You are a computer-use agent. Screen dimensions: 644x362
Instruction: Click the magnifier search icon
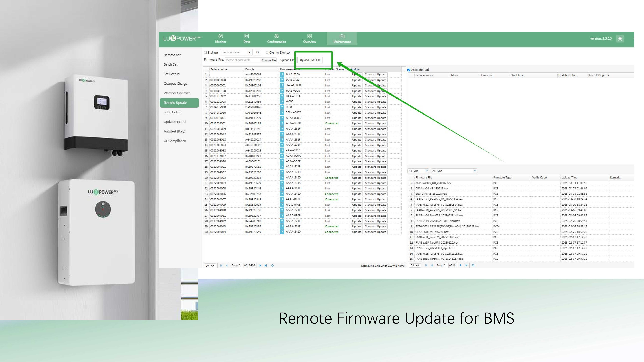[258, 52]
